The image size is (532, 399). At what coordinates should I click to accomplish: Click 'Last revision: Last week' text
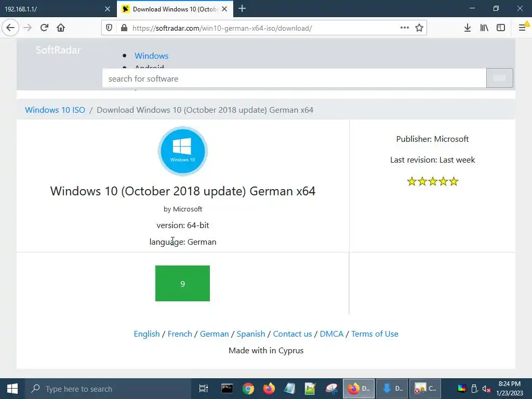click(x=433, y=160)
